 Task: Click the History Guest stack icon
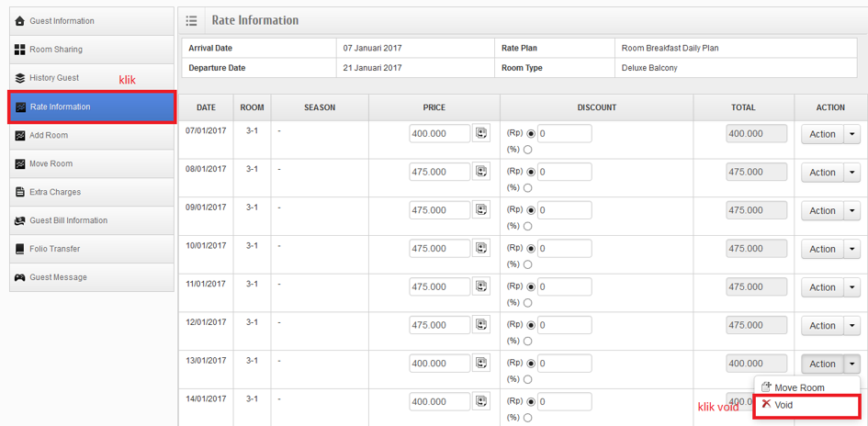coord(20,78)
